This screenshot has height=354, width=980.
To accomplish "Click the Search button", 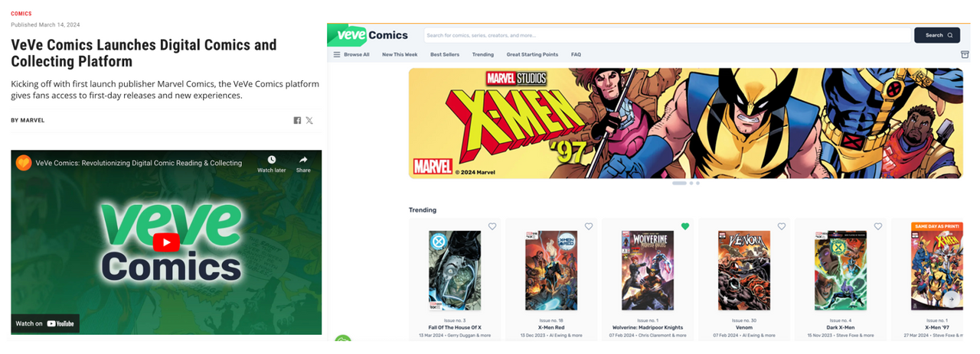I will (x=937, y=35).
